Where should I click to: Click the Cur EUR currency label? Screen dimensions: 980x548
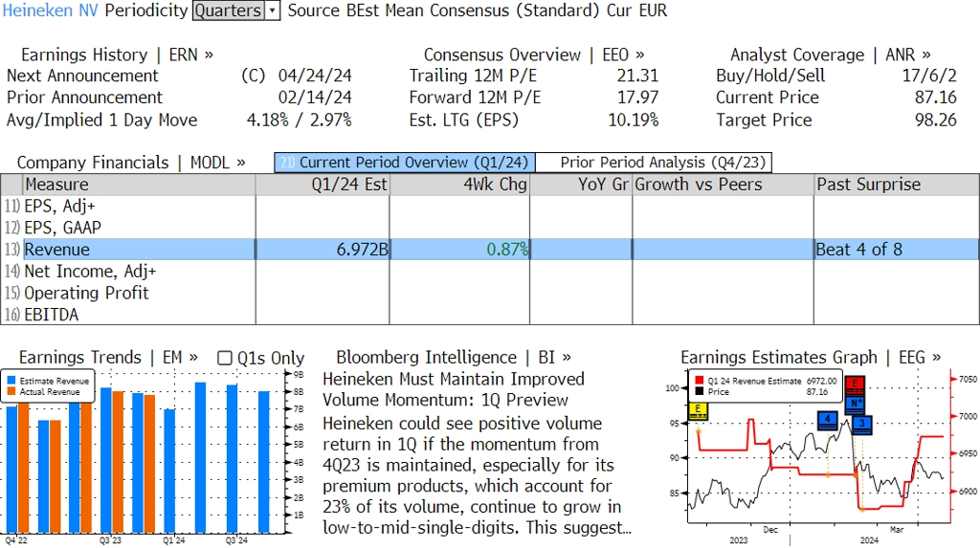click(x=636, y=11)
